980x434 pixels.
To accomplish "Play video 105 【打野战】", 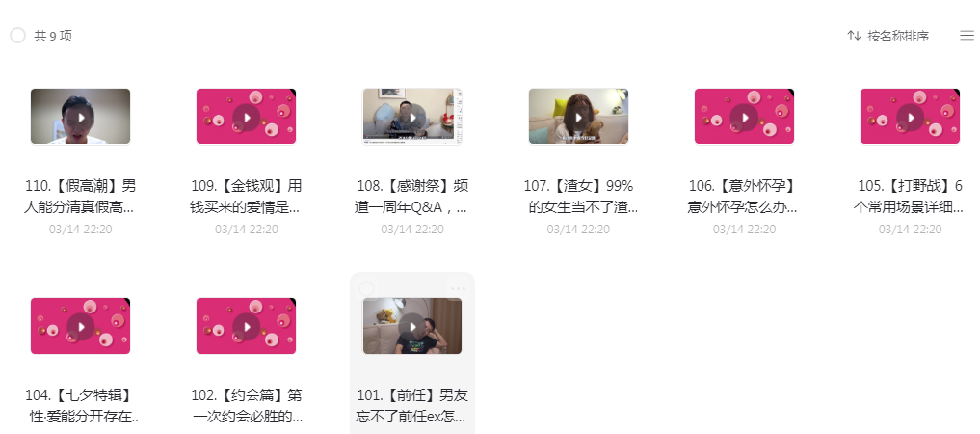I will point(910,117).
